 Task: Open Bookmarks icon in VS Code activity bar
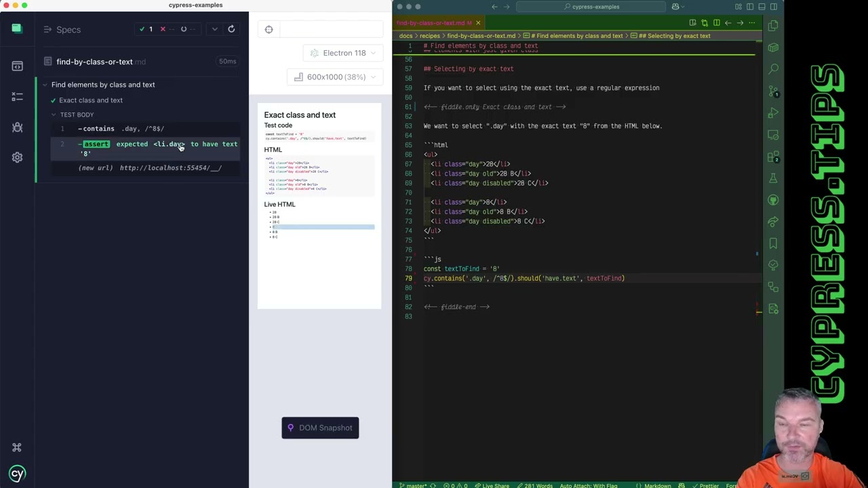pyautogui.click(x=773, y=243)
